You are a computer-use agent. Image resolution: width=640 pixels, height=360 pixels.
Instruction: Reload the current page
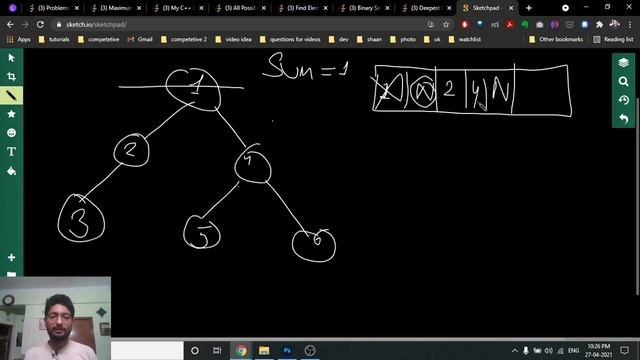point(40,24)
